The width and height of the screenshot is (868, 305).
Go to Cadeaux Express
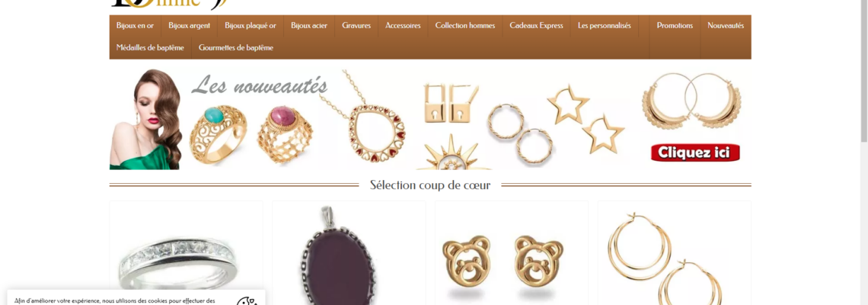coord(537,25)
